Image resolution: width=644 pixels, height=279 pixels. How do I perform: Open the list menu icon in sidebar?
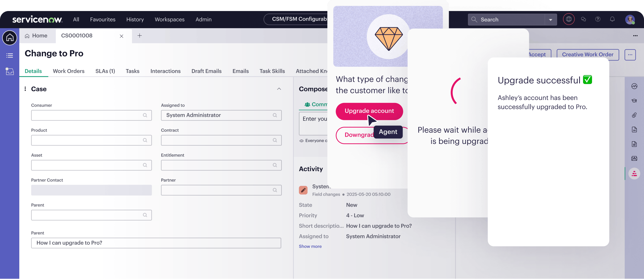pos(10,55)
